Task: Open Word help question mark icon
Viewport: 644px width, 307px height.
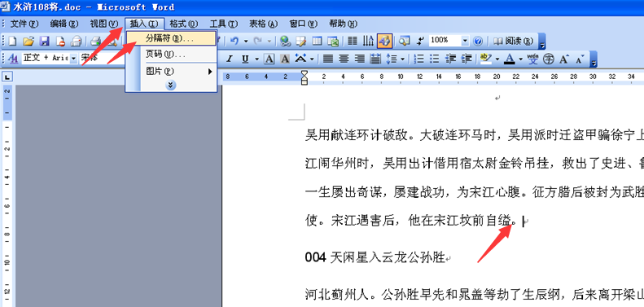Action: coord(478,41)
